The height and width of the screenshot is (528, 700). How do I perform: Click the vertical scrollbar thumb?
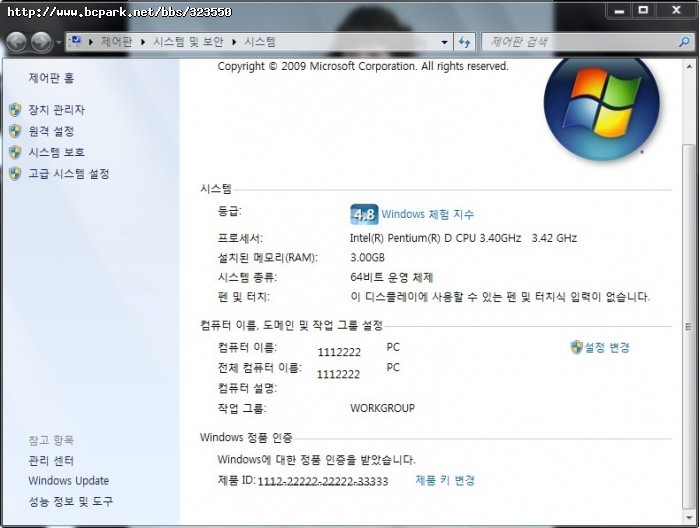tap(689, 326)
